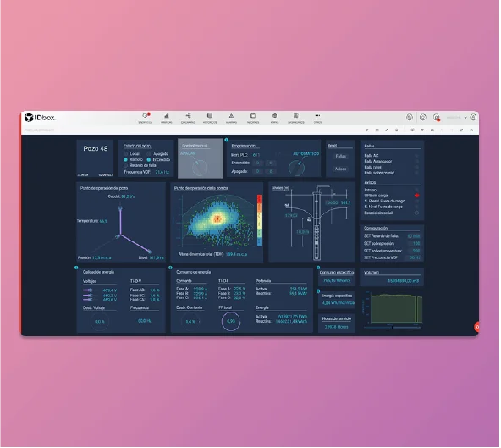
Task: Click the IDbox logo
Action: click(41, 118)
